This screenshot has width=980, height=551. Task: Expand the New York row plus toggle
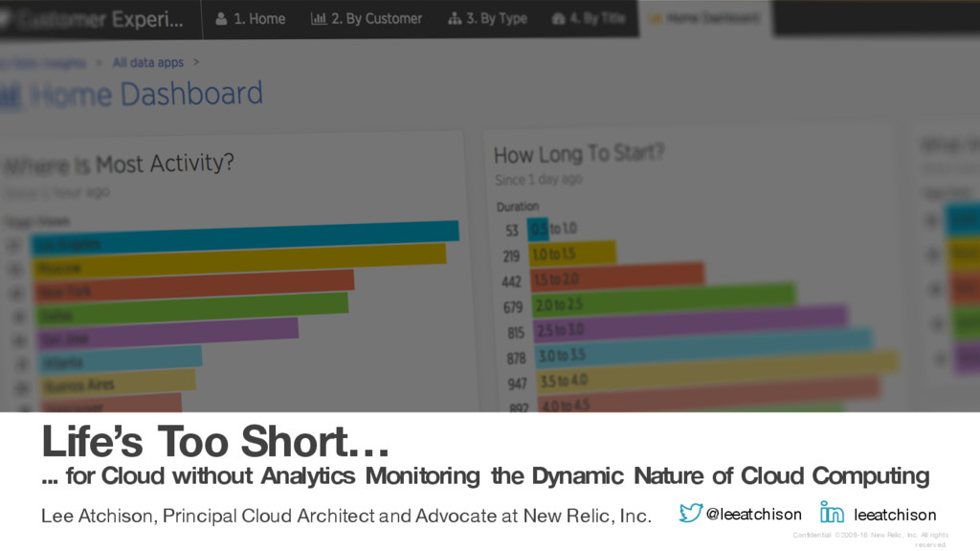(x=17, y=293)
